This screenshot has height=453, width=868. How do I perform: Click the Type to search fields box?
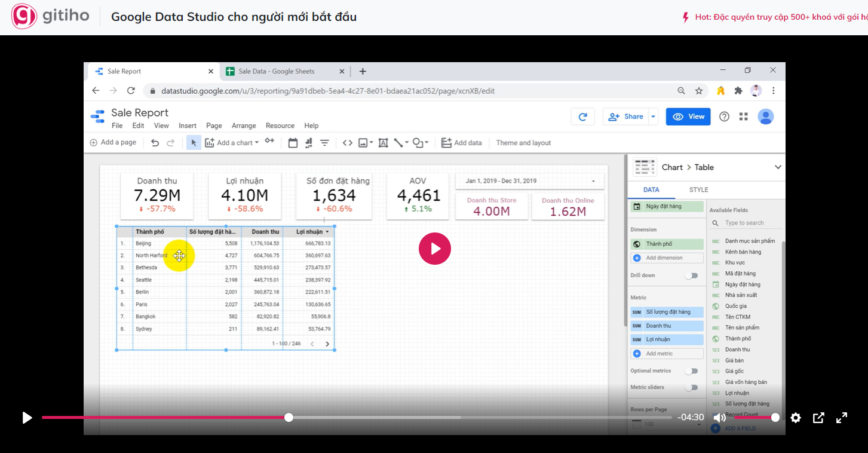point(746,223)
